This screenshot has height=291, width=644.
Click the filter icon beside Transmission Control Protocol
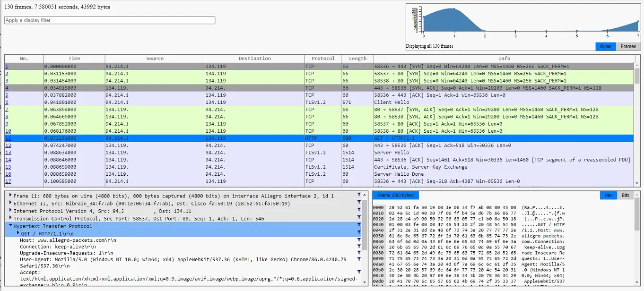(x=359, y=218)
